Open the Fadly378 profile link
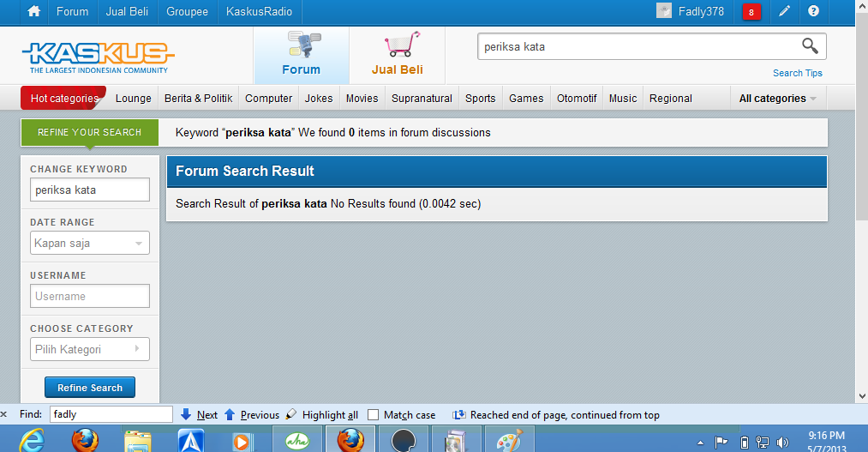Viewport: 868px width, 452px height. point(701,11)
